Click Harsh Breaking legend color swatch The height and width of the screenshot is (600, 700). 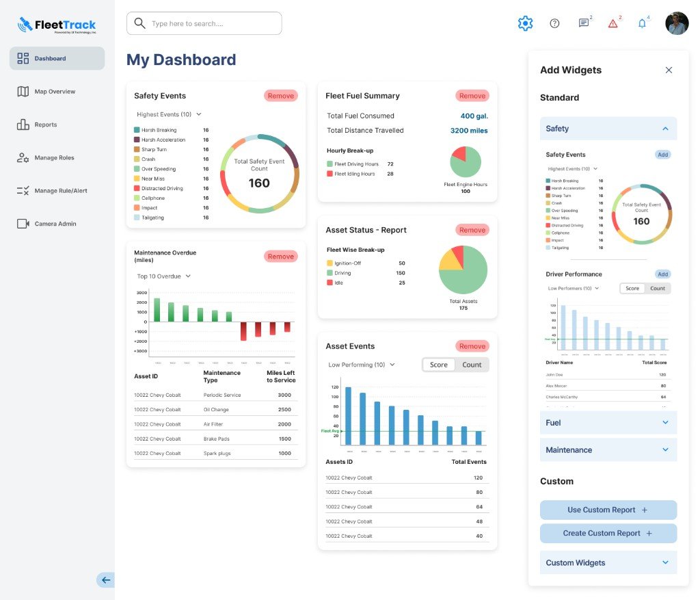tap(137, 130)
